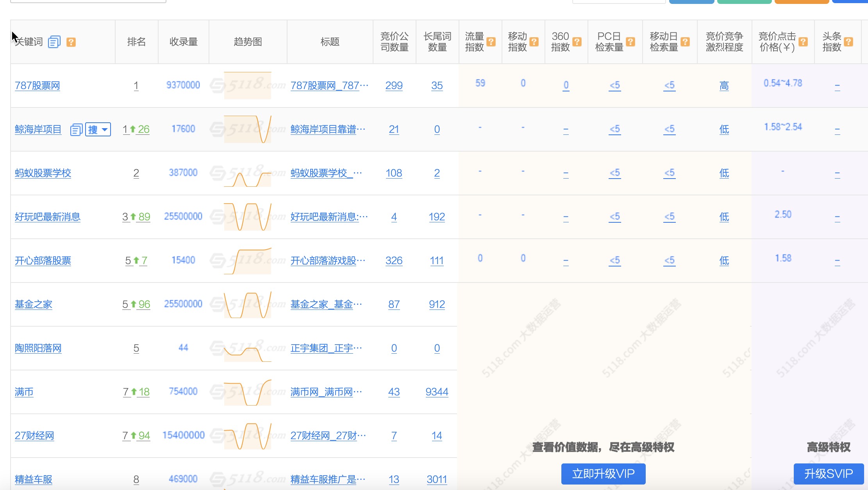The image size is (868, 490).
Task: Open keyword link 满币
Action: click(24, 392)
